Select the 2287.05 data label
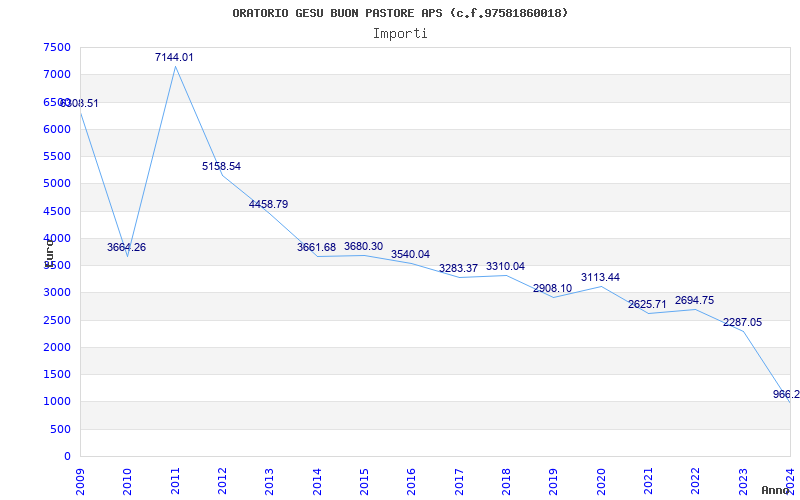Screen dimensions: 800x500 [x=742, y=322]
